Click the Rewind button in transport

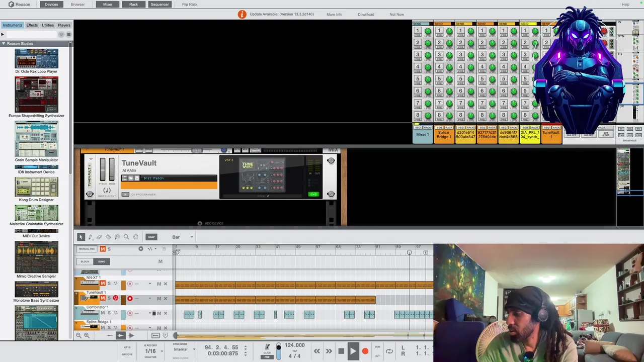(317, 351)
